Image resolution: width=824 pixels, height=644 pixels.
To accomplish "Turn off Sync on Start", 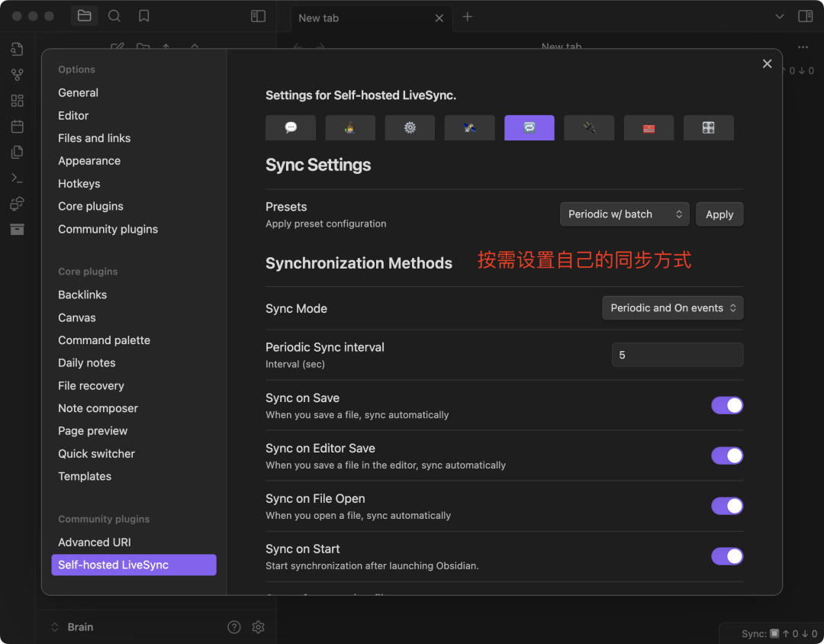I will (727, 556).
